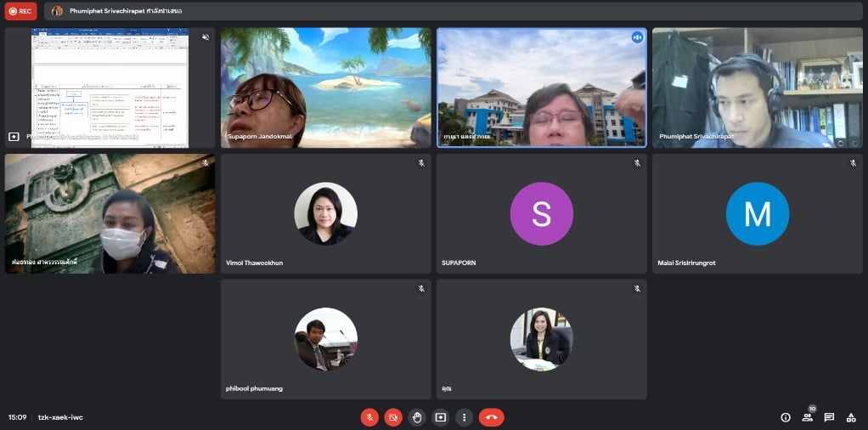
Task: Select Phumiphat Srivachirapat's video tile
Action: pyautogui.click(x=757, y=88)
